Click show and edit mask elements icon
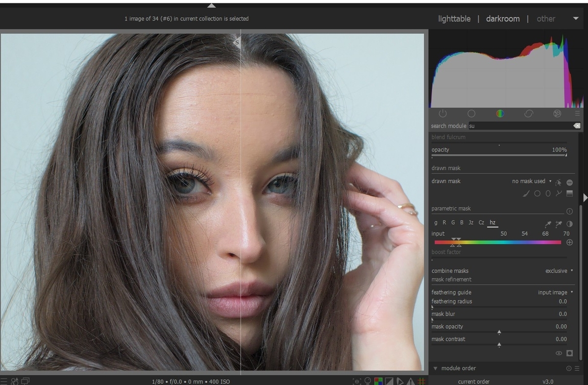This screenshot has height=385, width=588. click(559, 182)
